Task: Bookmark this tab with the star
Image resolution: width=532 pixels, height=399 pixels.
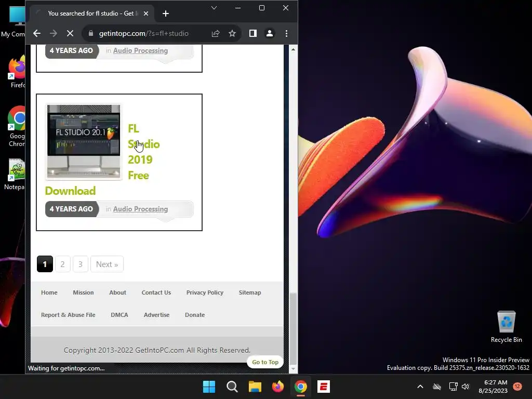Action: tap(232, 33)
